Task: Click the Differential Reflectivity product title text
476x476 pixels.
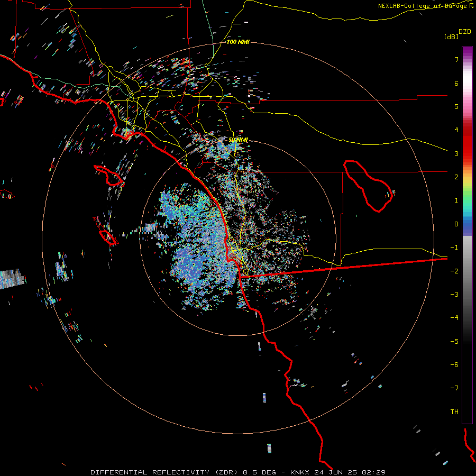Action: 164,472
